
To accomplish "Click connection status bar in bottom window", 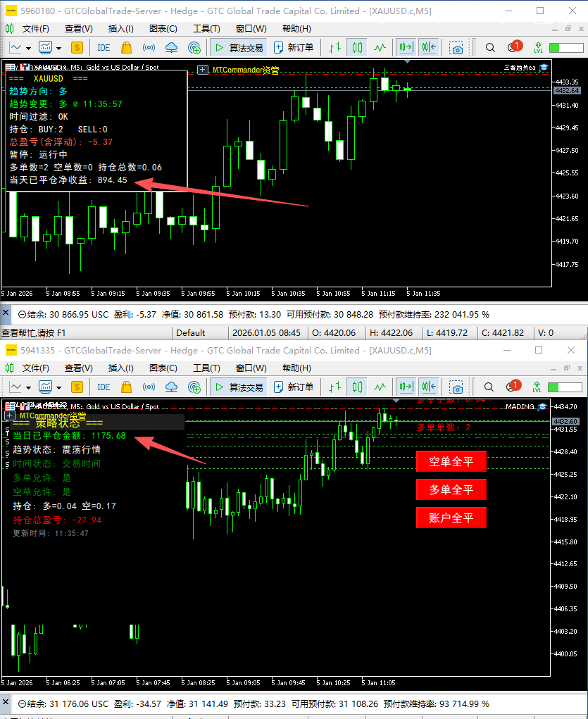I will point(565,387).
